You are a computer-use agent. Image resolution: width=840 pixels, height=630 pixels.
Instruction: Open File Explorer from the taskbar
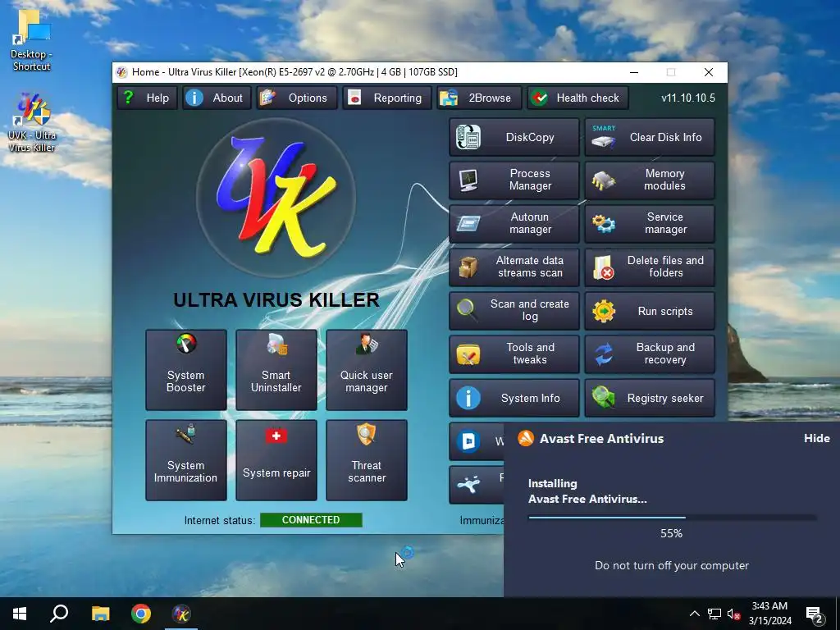click(100, 614)
